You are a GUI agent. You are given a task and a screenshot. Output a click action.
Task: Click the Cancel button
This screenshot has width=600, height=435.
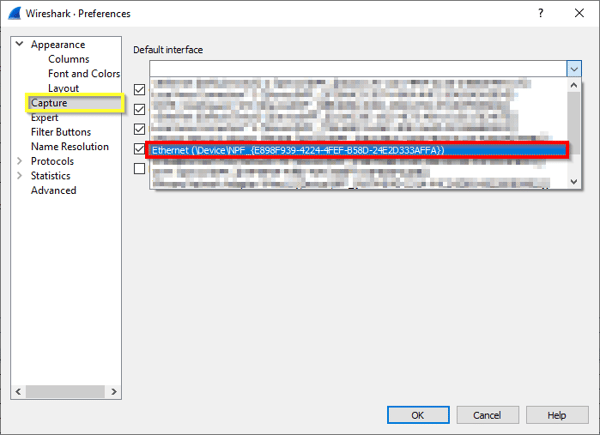(x=487, y=415)
